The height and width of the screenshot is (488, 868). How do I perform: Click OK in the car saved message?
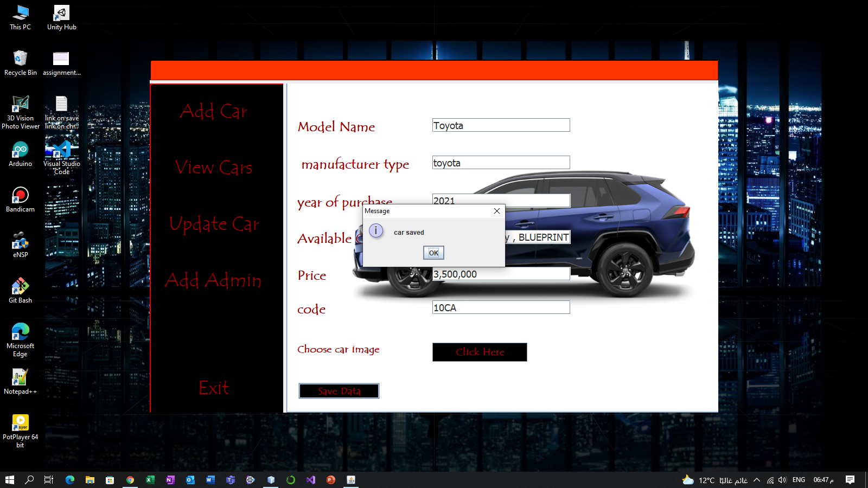point(433,253)
